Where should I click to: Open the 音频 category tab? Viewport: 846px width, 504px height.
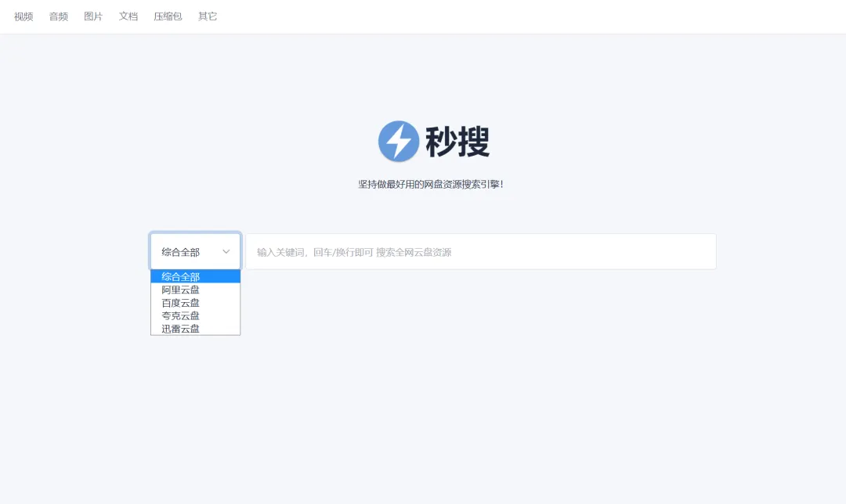[58, 16]
